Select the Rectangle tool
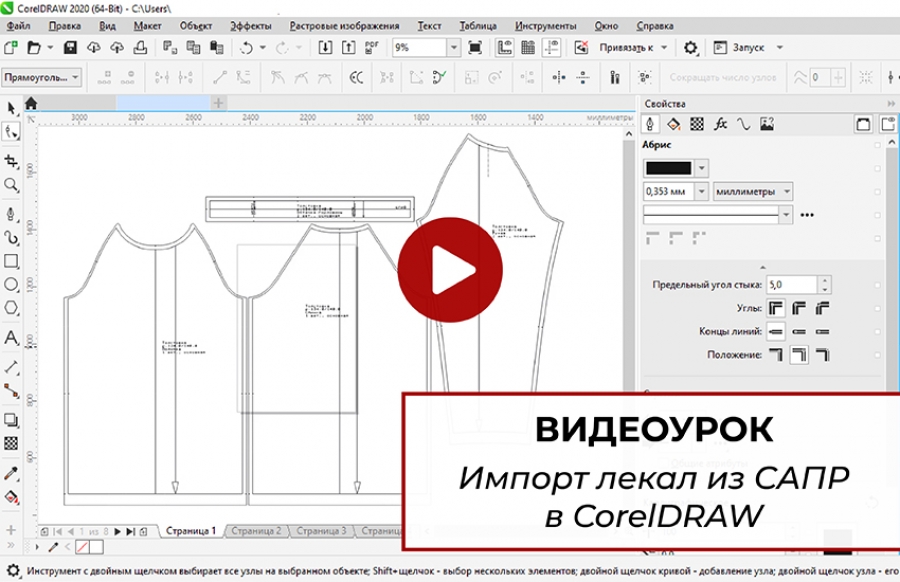 coord(11,261)
